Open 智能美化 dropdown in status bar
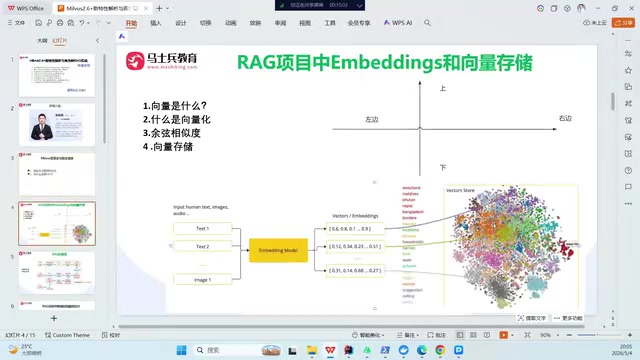Screen dimensions: 640x360 pyautogui.click(x=368, y=335)
